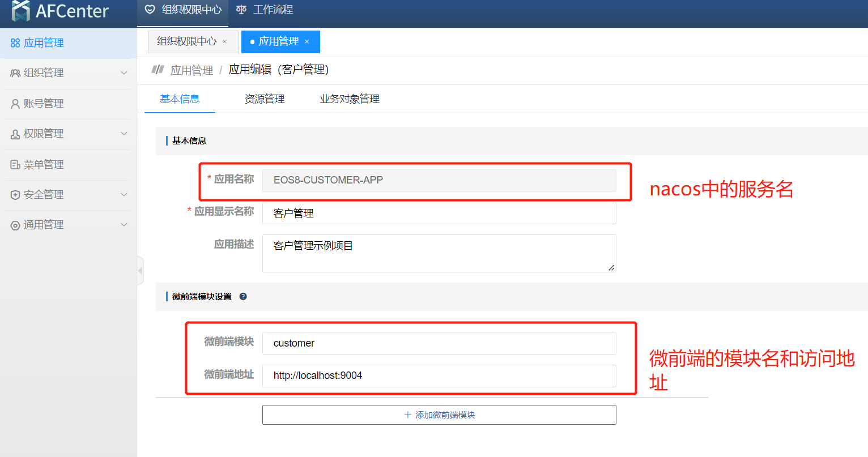Screen dimensions: 868x457
Task: Click the AFCenter brand name text
Action: [72, 11]
